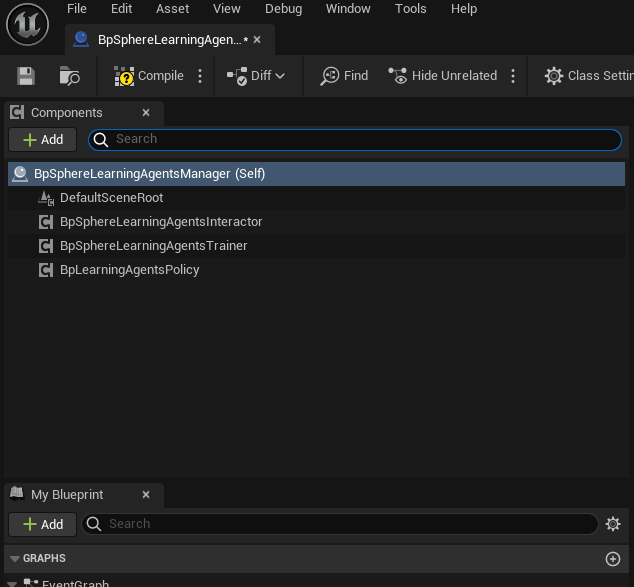Open the Asset menu
Image resolution: width=634 pixels, height=587 pixels.
point(173,9)
